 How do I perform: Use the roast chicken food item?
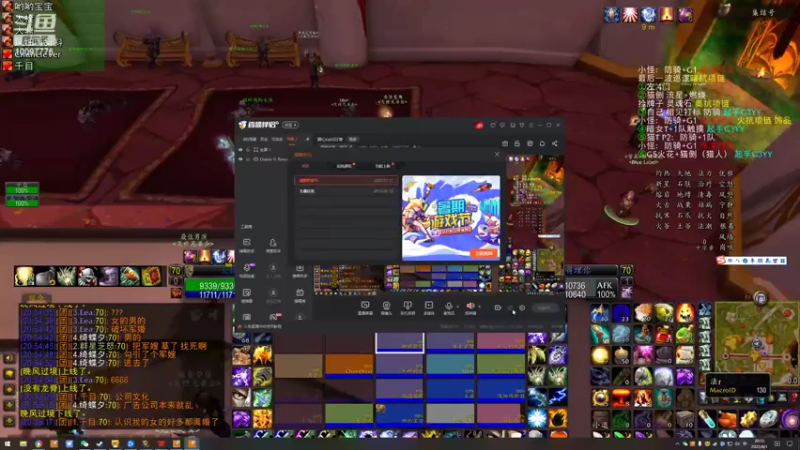tap(727, 419)
